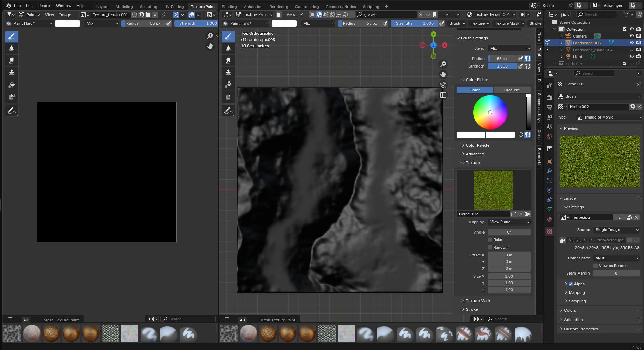Enable the Random angle checkbox
Viewport: 644px width, 350px height.
pos(490,247)
